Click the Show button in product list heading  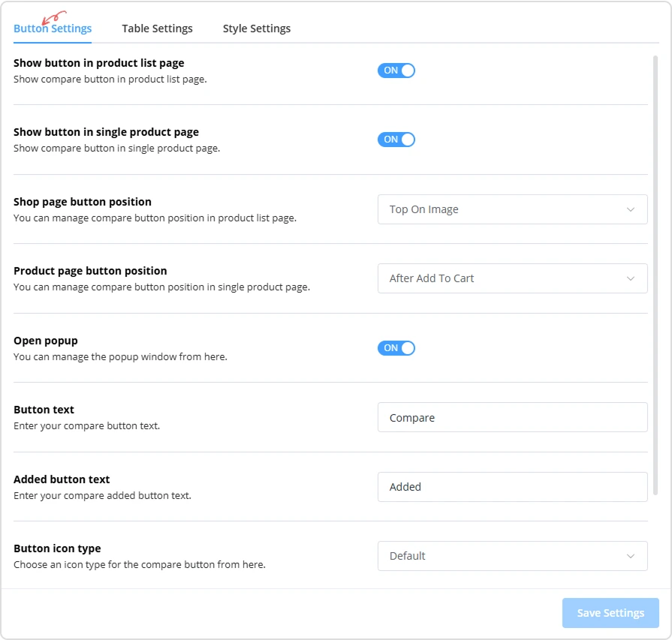coord(98,63)
